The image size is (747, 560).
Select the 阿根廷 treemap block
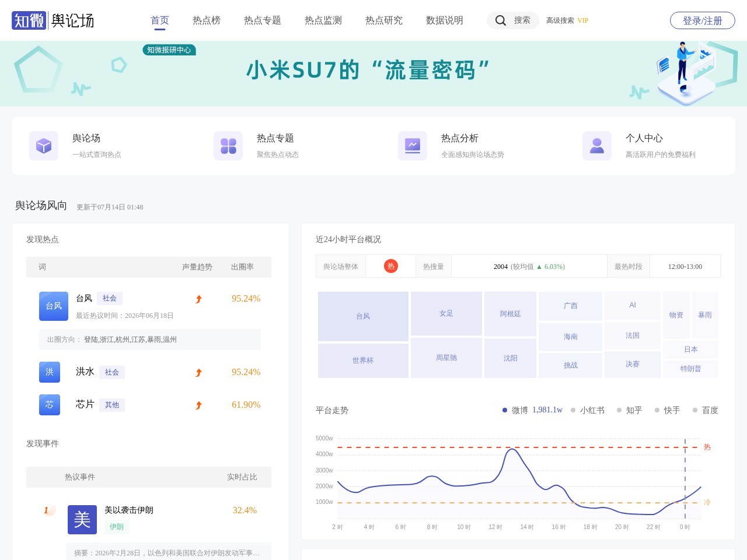click(511, 314)
